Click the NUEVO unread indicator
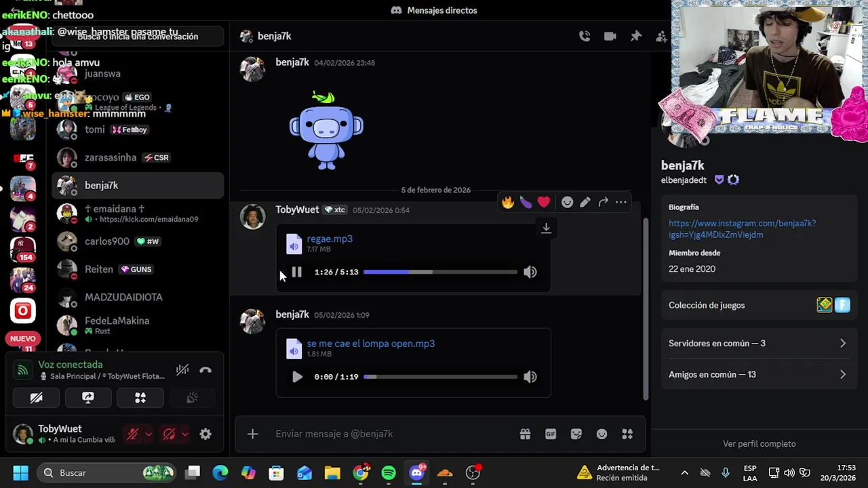Viewport: 868px width, 488px height. click(22, 338)
